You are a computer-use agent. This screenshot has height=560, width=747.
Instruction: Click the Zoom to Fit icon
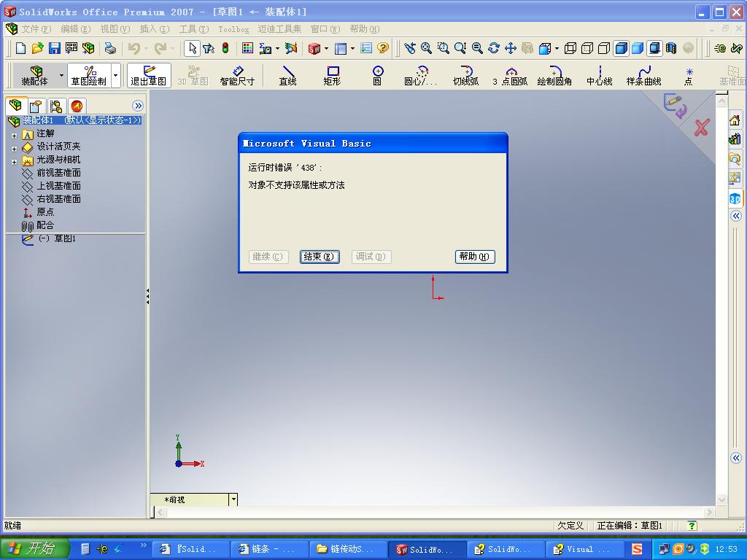[426, 48]
